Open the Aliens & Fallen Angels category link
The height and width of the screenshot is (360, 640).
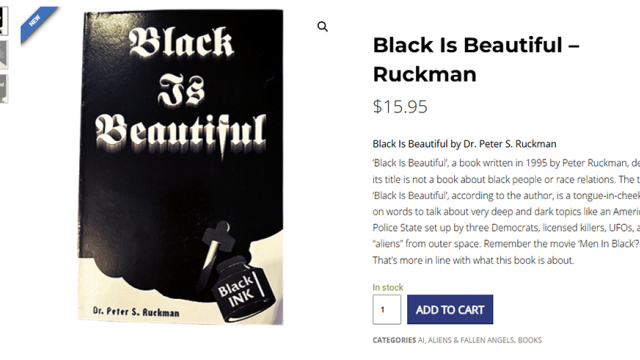click(x=471, y=340)
